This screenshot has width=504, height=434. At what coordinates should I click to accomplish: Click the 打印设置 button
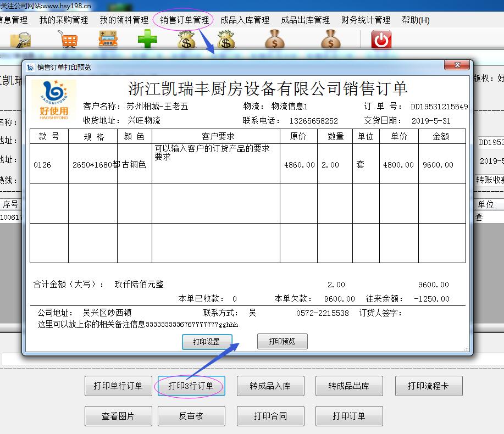click(x=207, y=342)
